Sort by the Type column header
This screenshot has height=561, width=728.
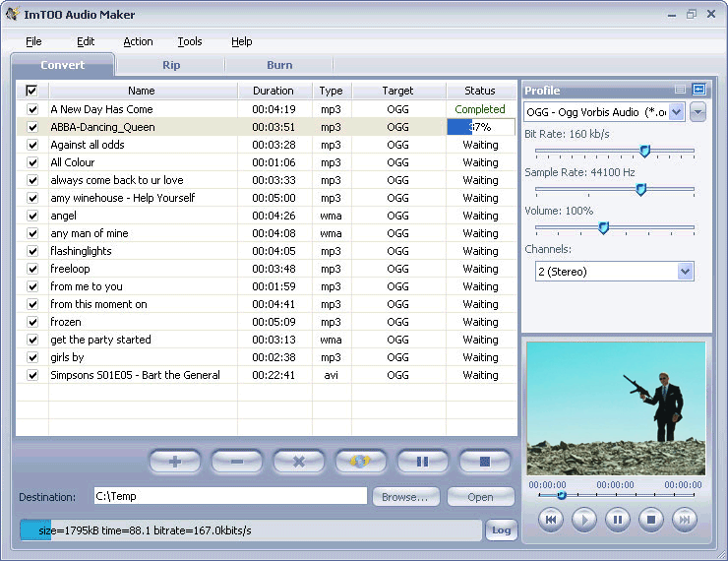pos(331,91)
